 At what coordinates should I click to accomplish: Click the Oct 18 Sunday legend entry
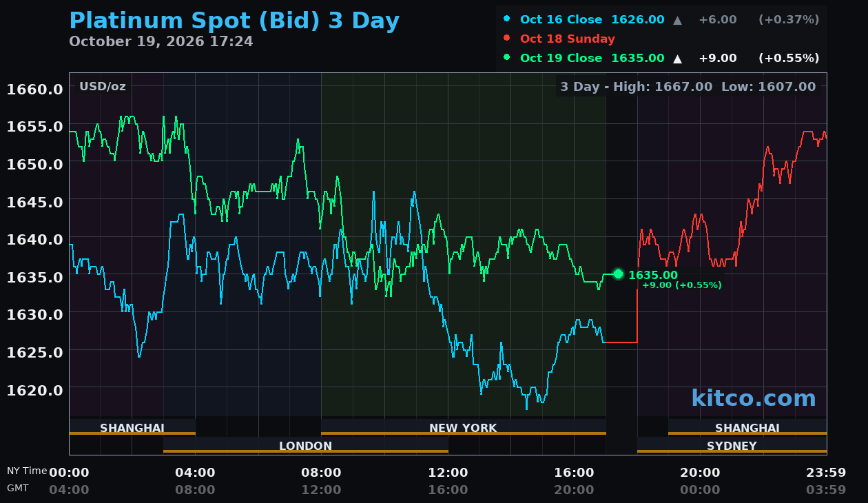click(x=568, y=39)
